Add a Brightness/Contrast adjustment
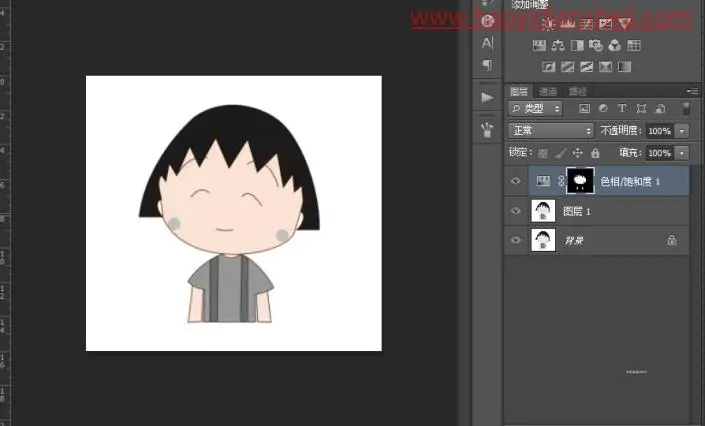This screenshot has width=705, height=426. click(548, 24)
